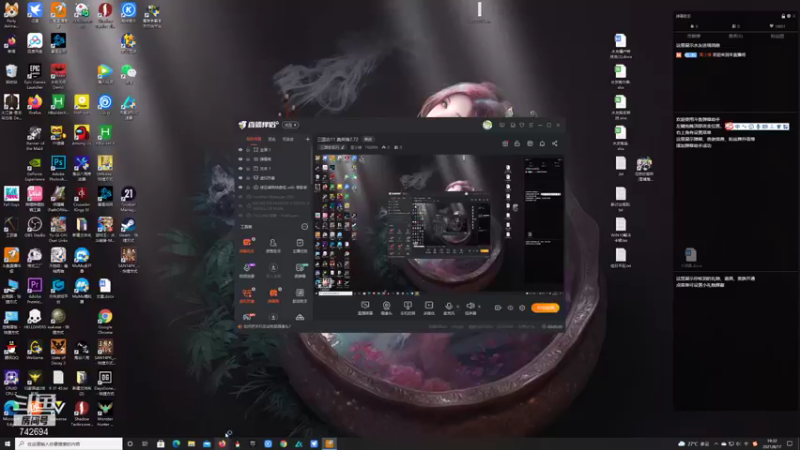Open File Explorer from taskbar
This screenshot has width=800, height=450.
click(x=191, y=444)
